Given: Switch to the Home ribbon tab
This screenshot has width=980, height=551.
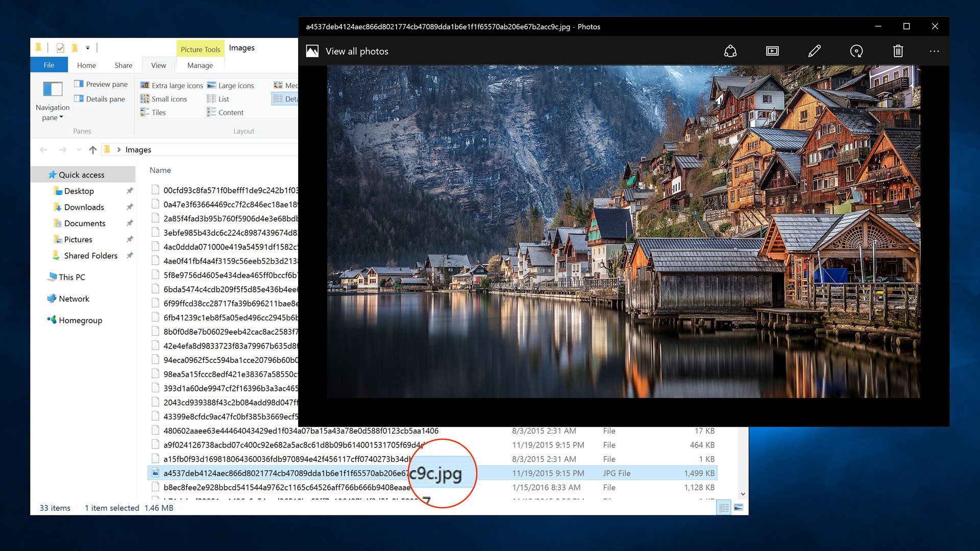Looking at the screenshot, I should (x=86, y=65).
